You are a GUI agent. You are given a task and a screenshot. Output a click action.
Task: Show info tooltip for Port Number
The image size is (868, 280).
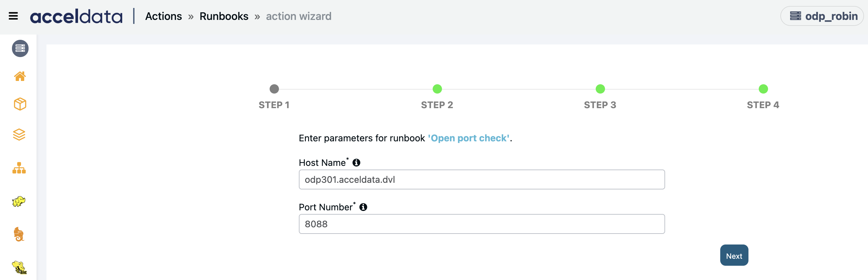tap(363, 207)
